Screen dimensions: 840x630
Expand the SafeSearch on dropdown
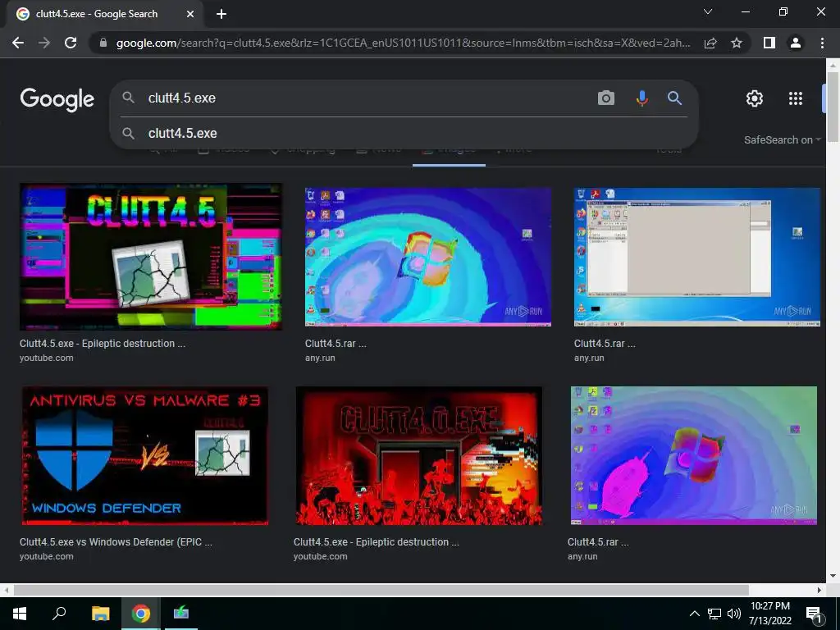782,139
